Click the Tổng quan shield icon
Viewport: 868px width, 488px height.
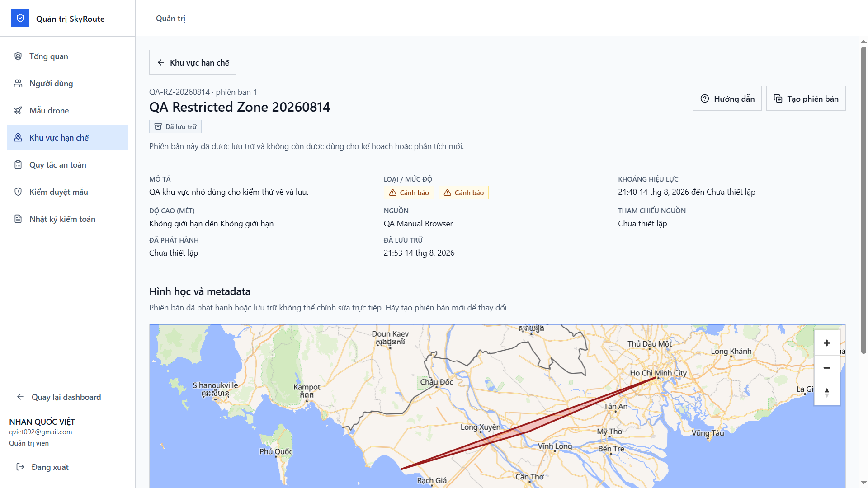coord(18,56)
